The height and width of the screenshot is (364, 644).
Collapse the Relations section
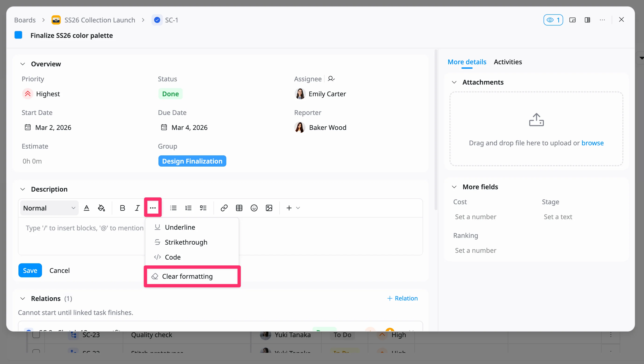pos(22,298)
